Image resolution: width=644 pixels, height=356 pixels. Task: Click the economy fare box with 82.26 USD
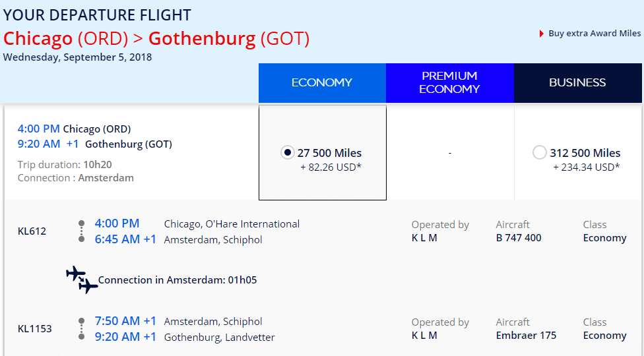coord(323,152)
